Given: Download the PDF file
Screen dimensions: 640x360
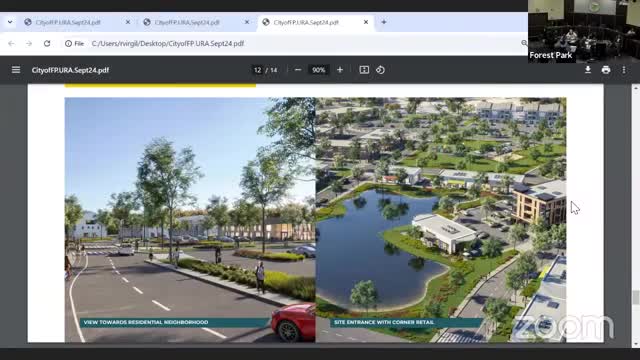Looking at the screenshot, I should pos(588,70).
